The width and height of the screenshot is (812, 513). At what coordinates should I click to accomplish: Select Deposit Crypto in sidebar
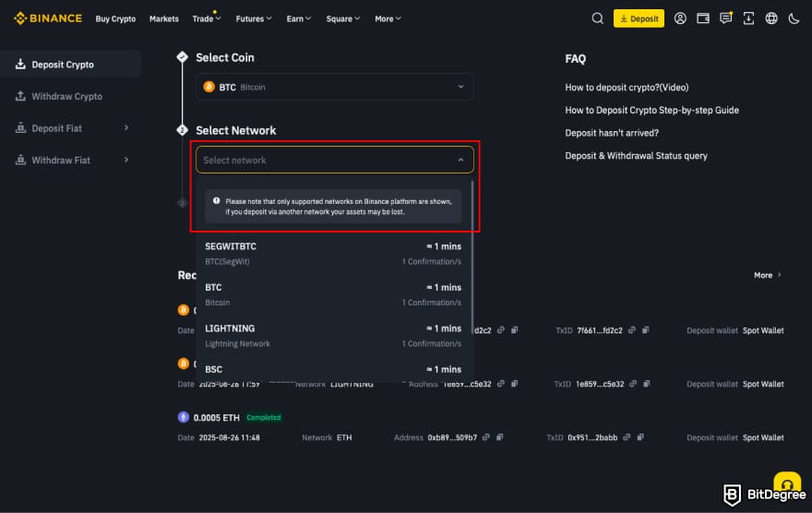tap(70, 65)
